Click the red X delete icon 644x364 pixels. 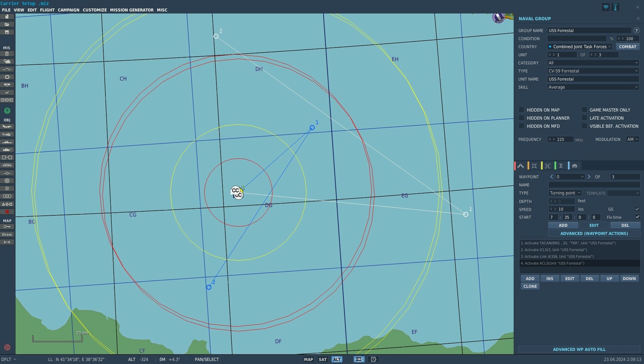tap(7, 212)
